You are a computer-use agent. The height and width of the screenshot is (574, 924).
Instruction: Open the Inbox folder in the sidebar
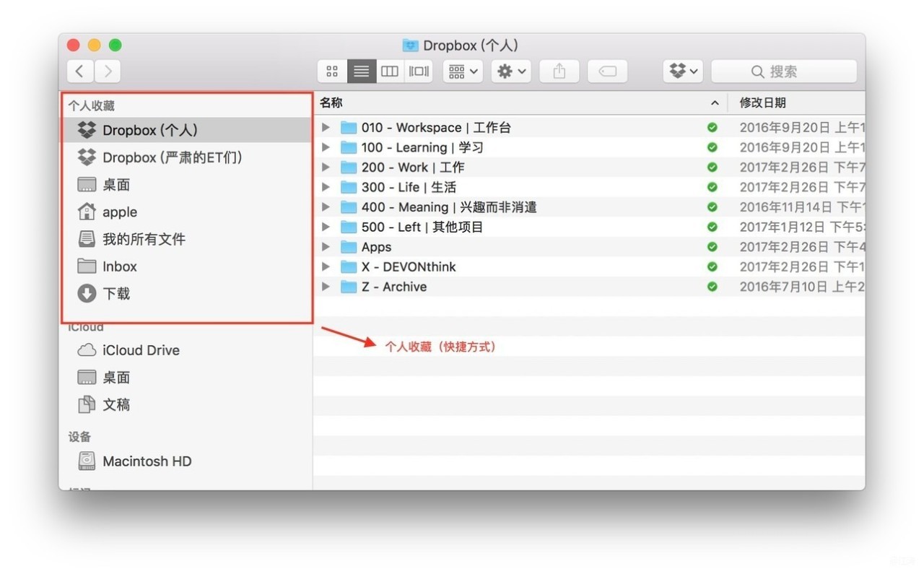[x=186, y=266]
